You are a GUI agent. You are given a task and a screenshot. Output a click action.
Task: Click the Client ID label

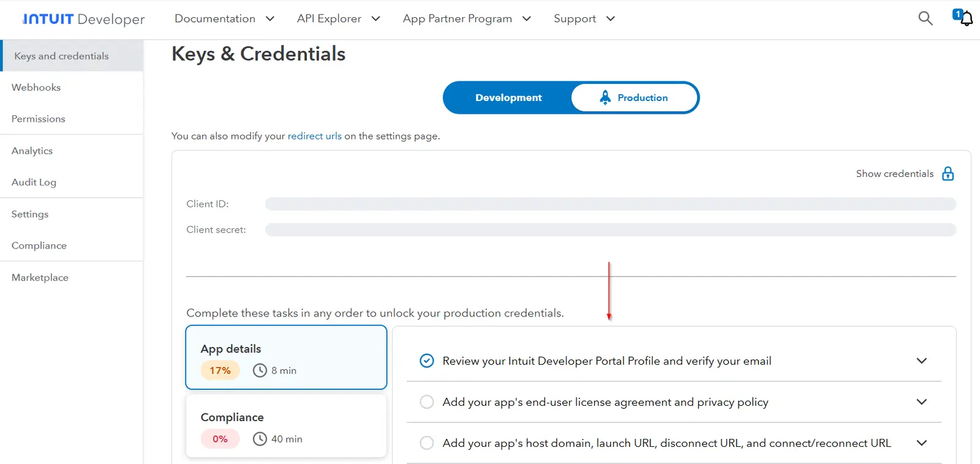point(208,204)
